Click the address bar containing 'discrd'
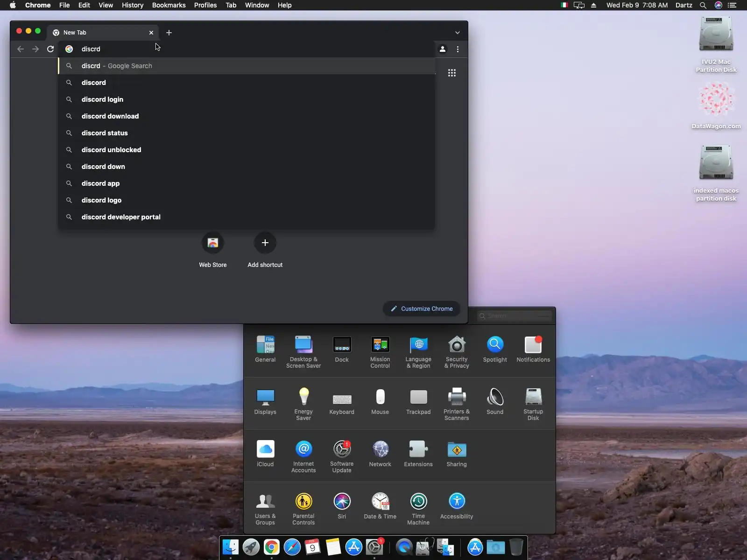Screen dimensions: 747x560 (247, 49)
